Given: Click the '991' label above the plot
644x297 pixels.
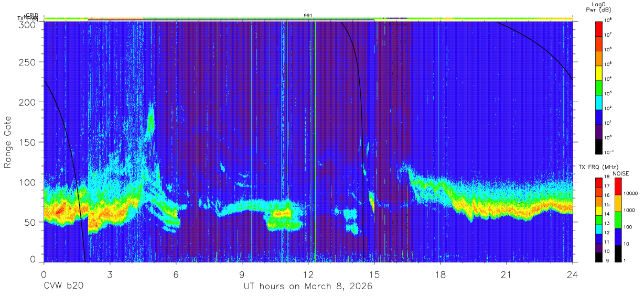Looking at the screenshot, I should tap(308, 16).
